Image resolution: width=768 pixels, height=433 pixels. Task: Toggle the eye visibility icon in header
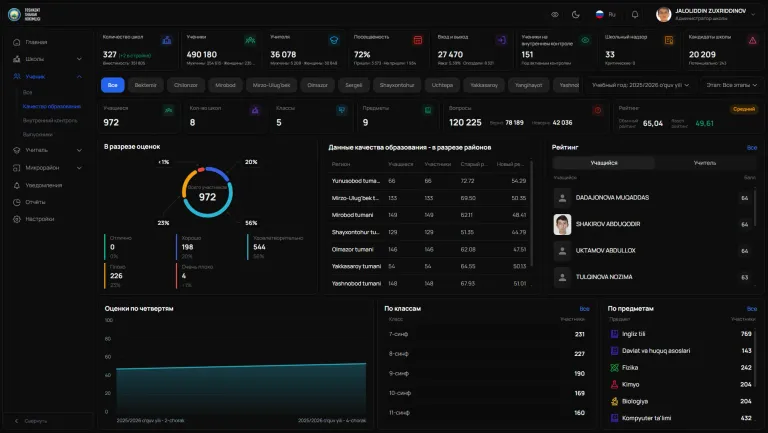[555, 14]
